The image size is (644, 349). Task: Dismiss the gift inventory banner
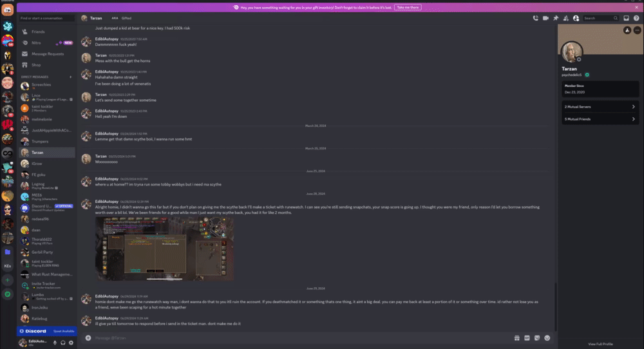(637, 7)
